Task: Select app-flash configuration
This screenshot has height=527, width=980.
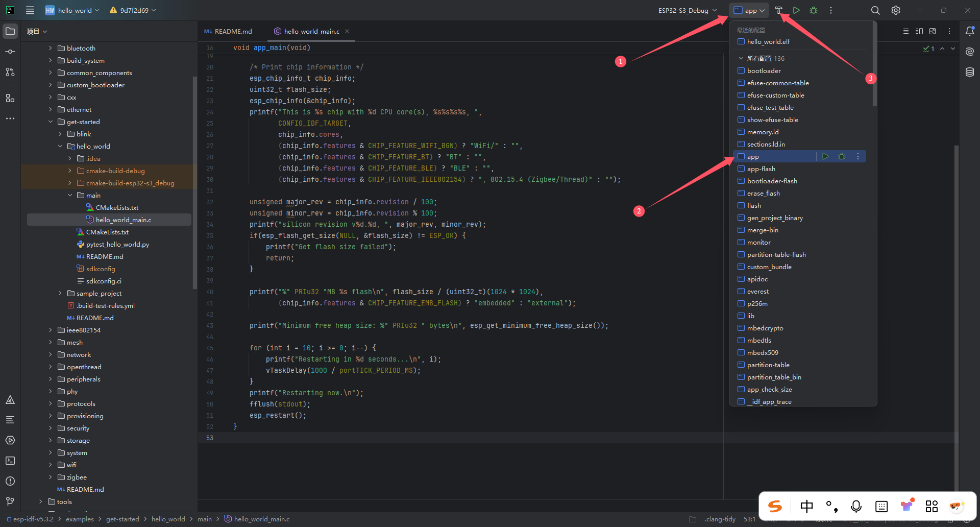Action: [x=799, y=169]
